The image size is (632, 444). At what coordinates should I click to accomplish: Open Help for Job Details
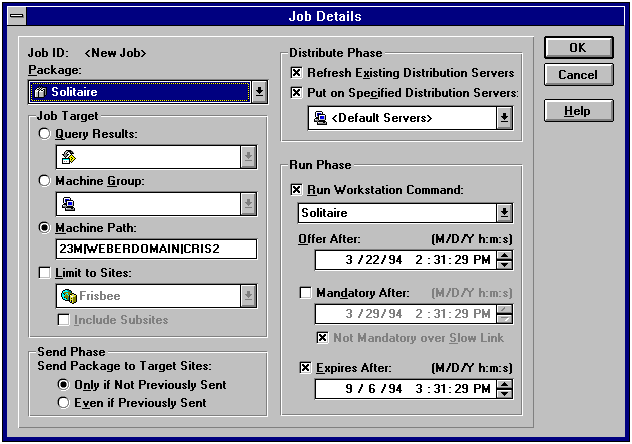tap(577, 111)
